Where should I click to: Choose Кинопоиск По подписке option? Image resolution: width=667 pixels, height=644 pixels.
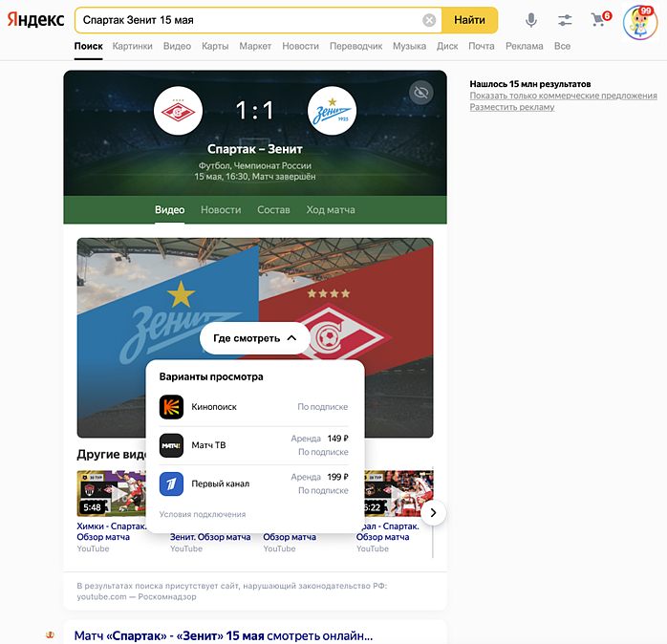tap(322, 407)
